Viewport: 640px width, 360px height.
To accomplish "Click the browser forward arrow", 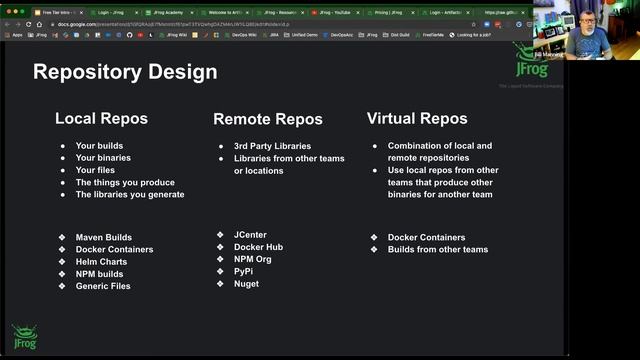I will click(x=18, y=24).
